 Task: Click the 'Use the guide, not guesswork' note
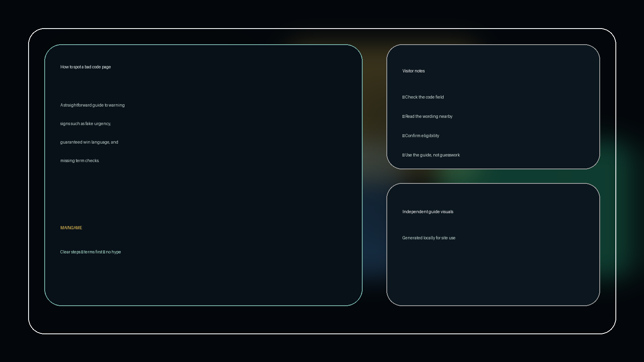coord(432,155)
